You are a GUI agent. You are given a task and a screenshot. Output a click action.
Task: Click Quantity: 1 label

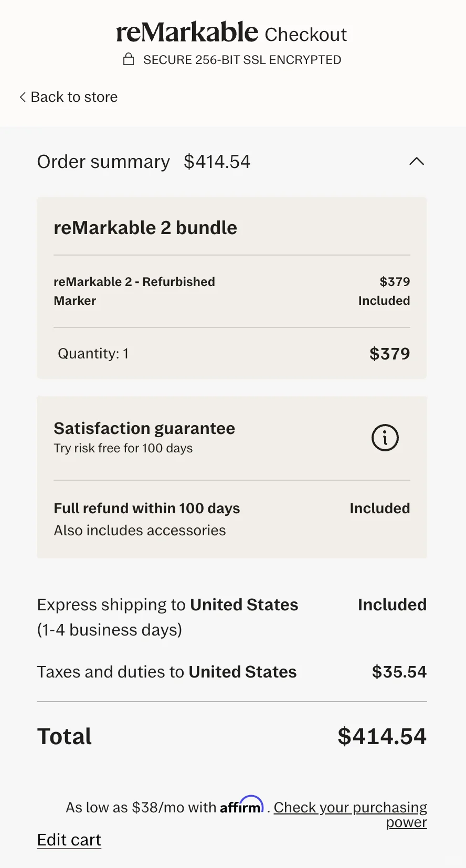pyautogui.click(x=93, y=354)
